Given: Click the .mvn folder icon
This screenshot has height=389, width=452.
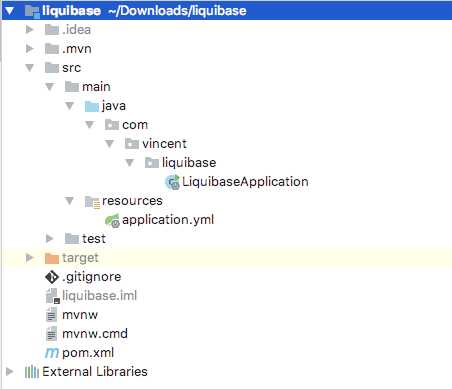Looking at the screenshot, I should coord(52,49).
